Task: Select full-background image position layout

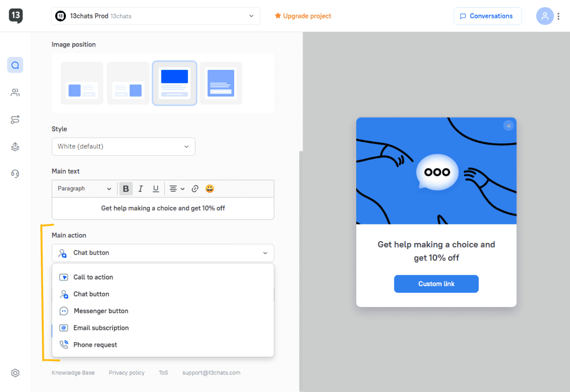Action: coord(221,83)
